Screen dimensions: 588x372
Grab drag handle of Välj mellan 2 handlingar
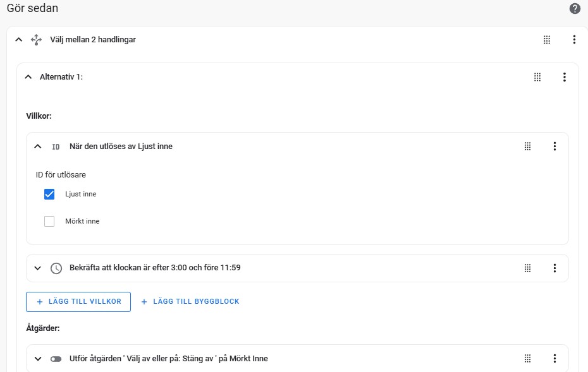547,39
